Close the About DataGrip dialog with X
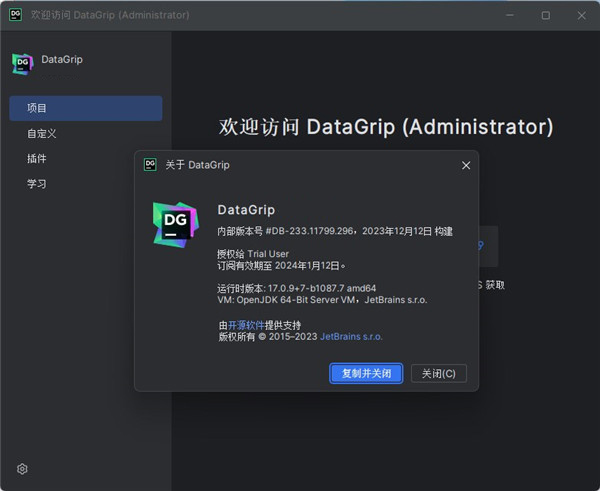The height and width of the screenshot is (491, 600). point(466,165)
